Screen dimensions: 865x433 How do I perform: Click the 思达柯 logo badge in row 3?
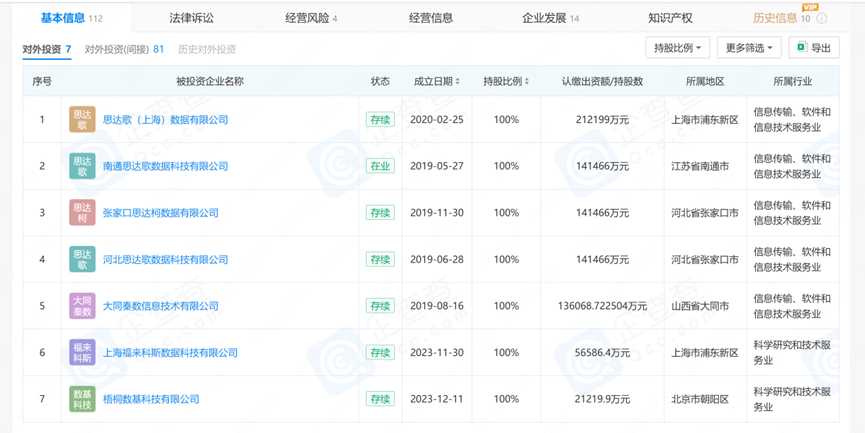coord(82,213)
